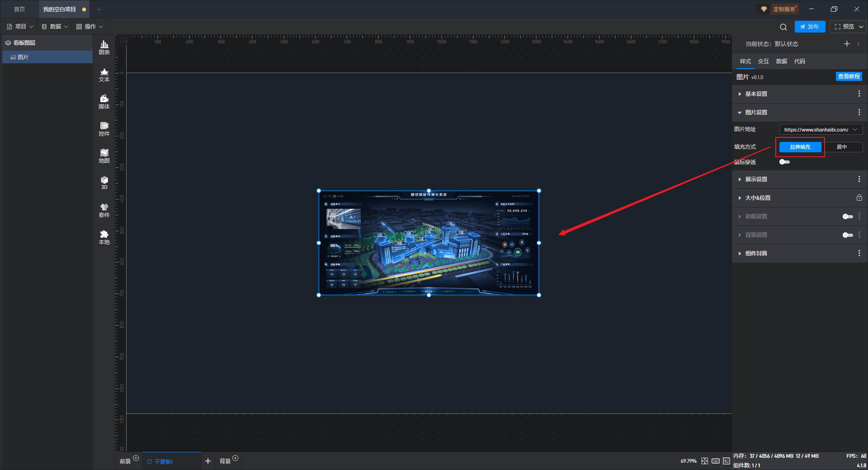Click add icon next to 背景
The height and width of the screenshot is (470, 868).
pos(235,458)
